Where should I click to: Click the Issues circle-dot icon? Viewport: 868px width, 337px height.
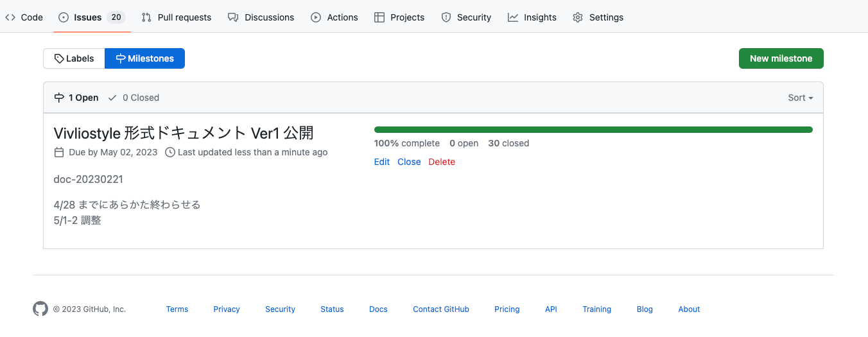pos(64,17)
